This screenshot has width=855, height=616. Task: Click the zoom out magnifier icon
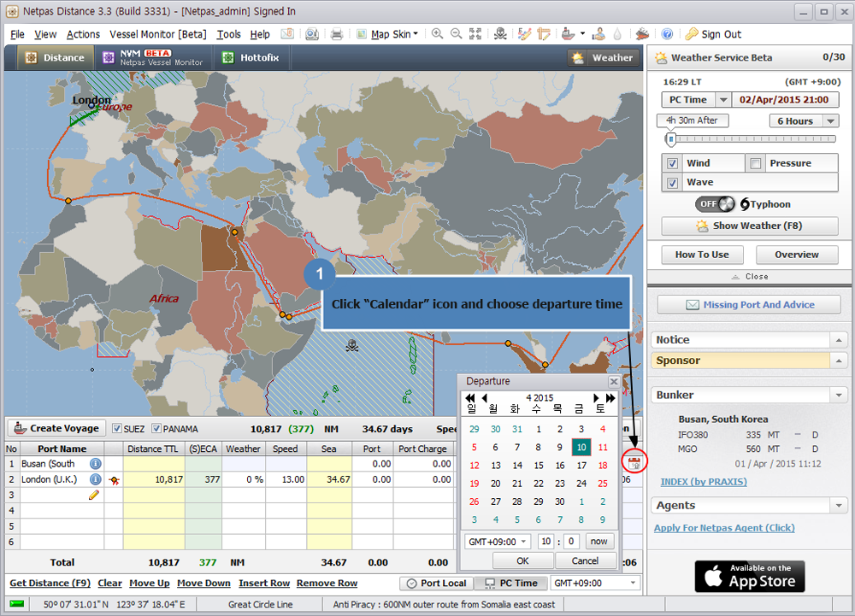[457, 34]
